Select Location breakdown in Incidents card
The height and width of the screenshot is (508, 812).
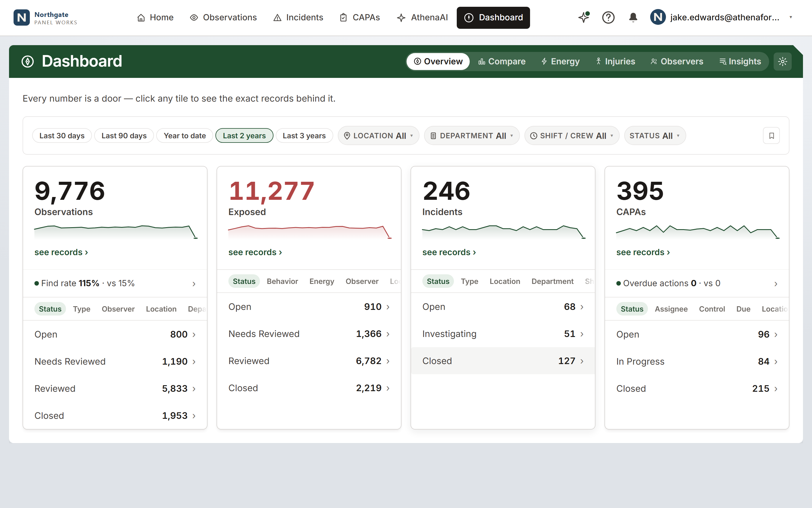point(505,282)
